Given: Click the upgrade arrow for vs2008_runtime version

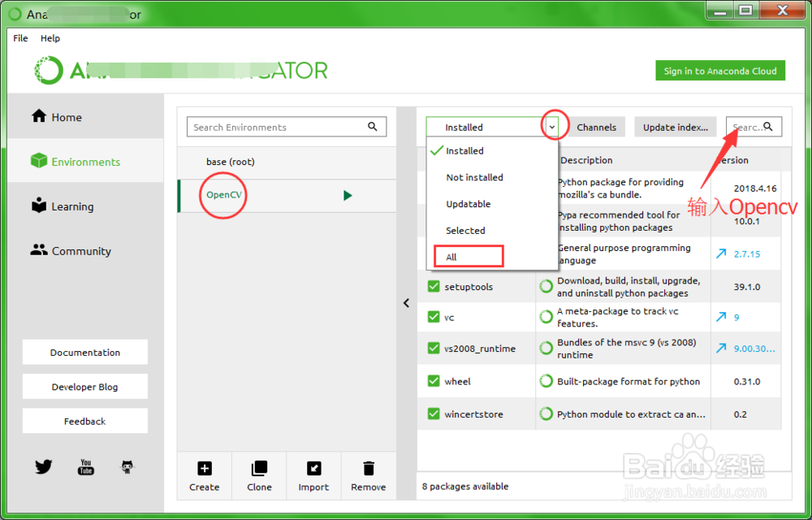Looking at the screenshot, I should [x=721, y=348].
